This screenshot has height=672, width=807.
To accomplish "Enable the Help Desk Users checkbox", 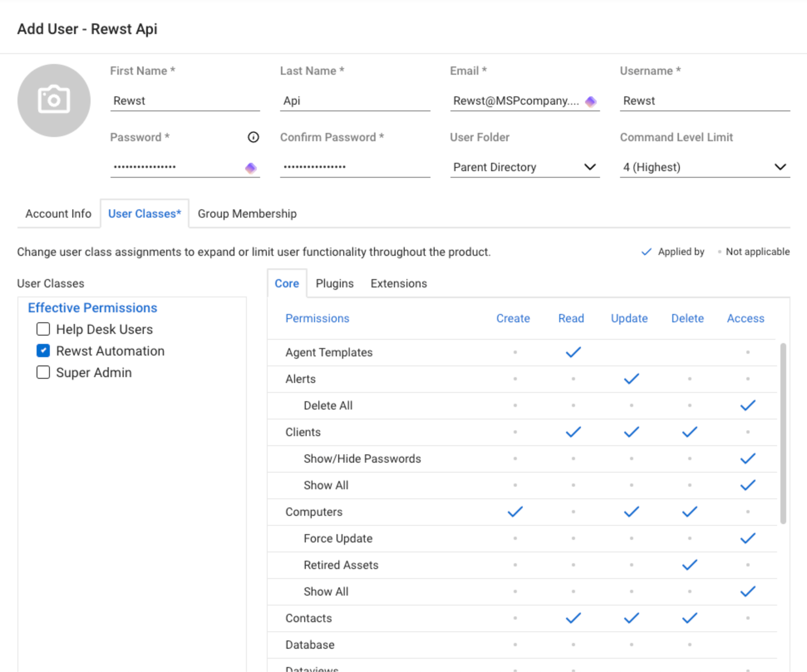I will (x=43, y=329).
